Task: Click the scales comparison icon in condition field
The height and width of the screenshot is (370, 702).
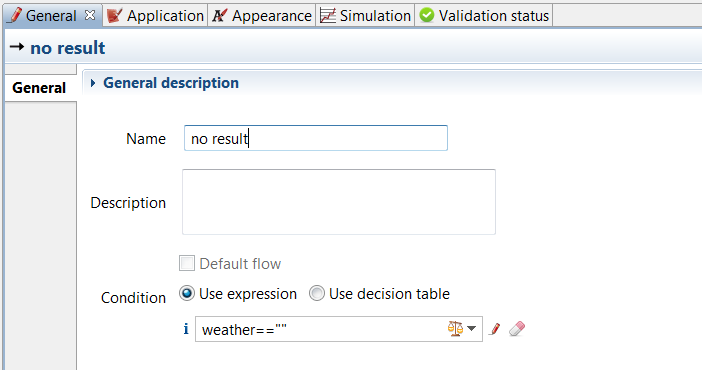Action: 455,329
